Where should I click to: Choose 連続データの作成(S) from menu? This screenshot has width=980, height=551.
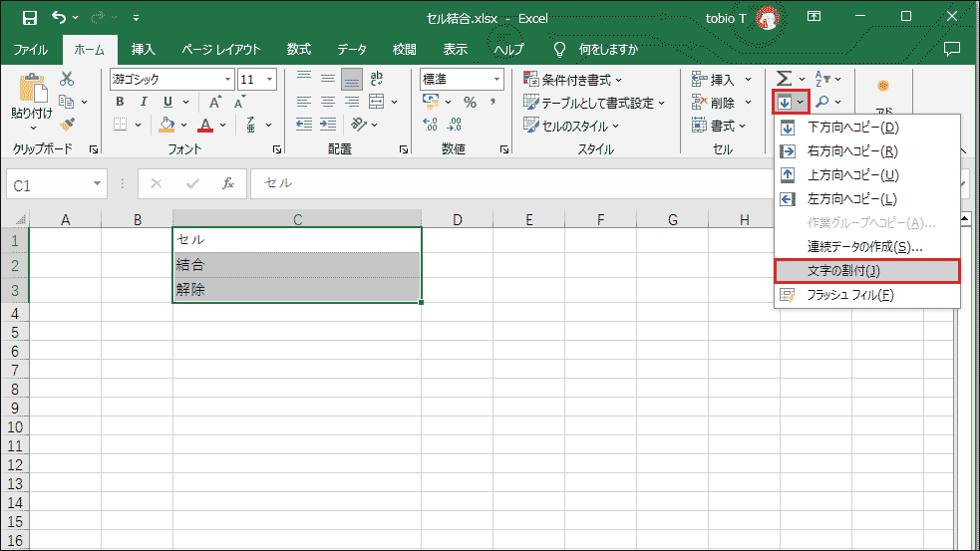[867, 247]
